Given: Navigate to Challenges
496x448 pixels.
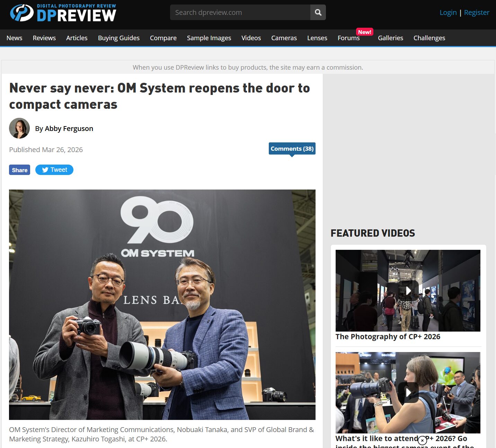Looking at the screenshot, I should tap(429, 38).
